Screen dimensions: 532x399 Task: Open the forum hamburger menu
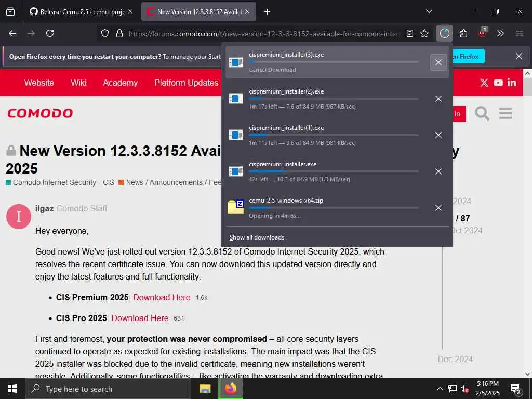tap(506, 113)
